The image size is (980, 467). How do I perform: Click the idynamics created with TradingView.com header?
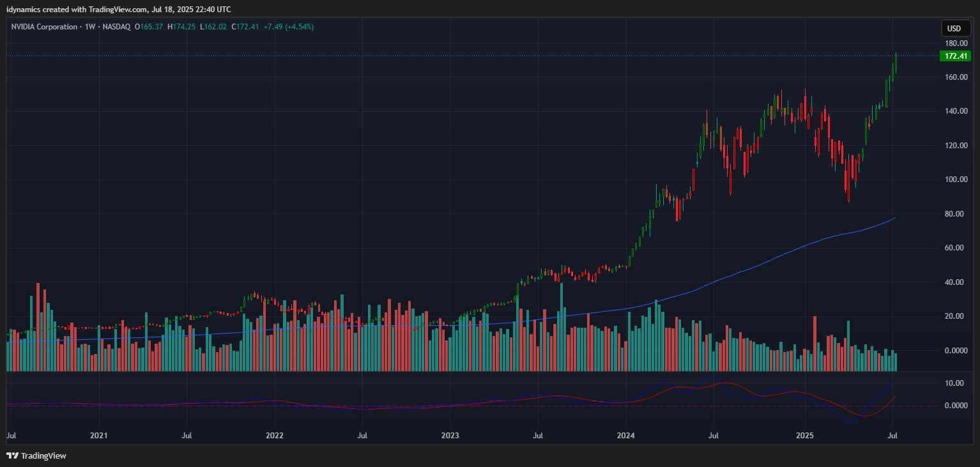(x=119, y=9)
